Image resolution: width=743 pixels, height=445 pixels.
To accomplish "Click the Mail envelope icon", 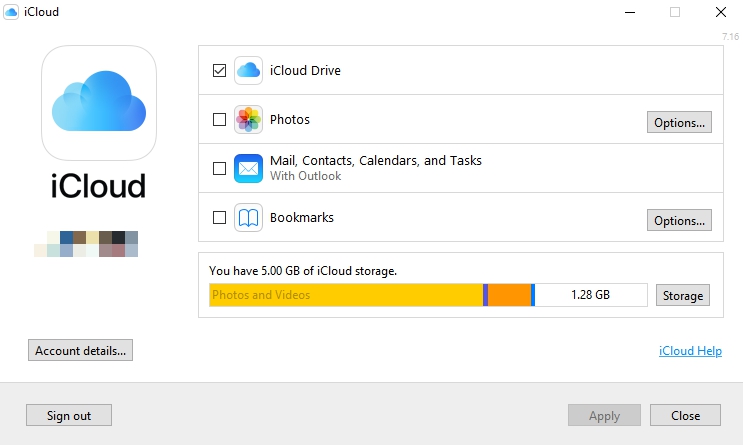I will pos(248,168).
